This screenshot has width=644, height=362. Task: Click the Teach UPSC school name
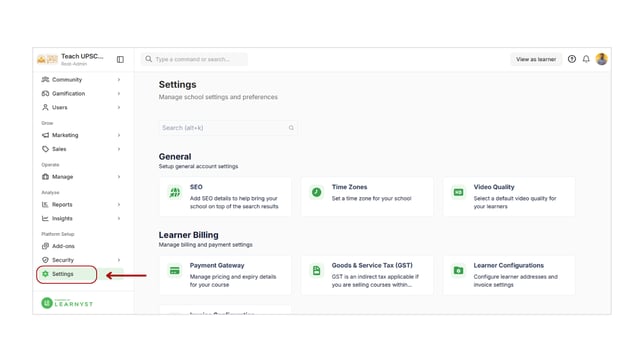82,56
